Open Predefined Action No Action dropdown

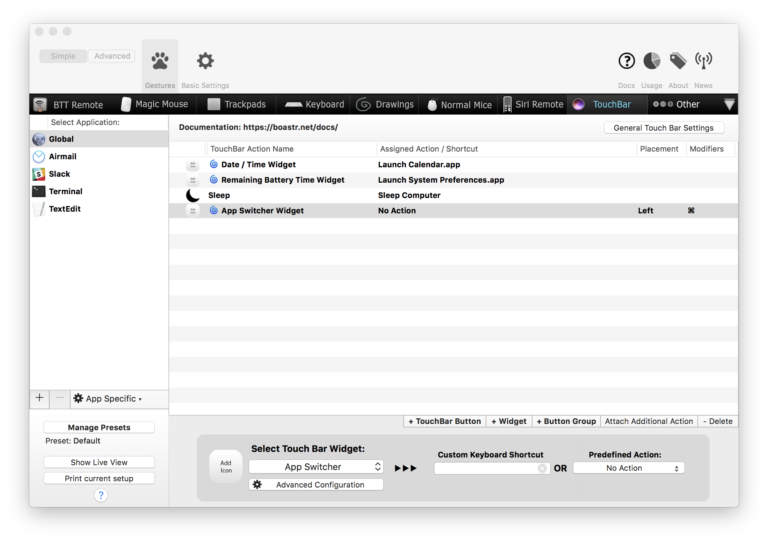point(628,468)
